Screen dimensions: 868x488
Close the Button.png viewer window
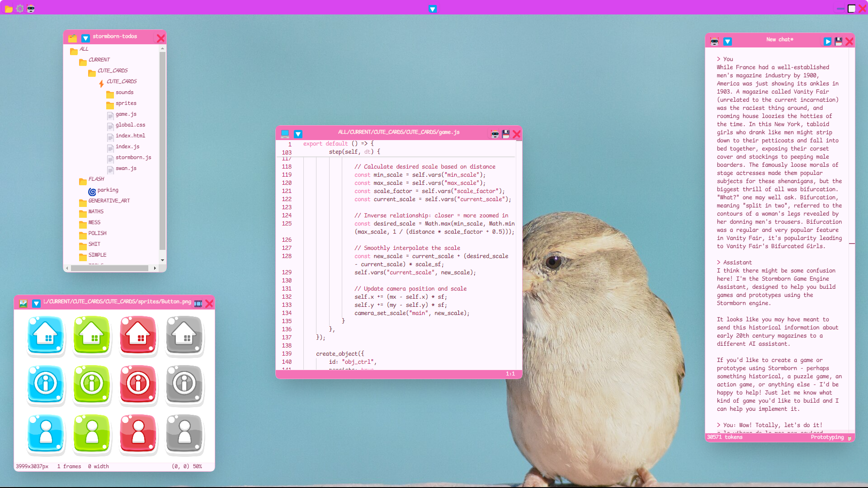[x=209, y=304]
